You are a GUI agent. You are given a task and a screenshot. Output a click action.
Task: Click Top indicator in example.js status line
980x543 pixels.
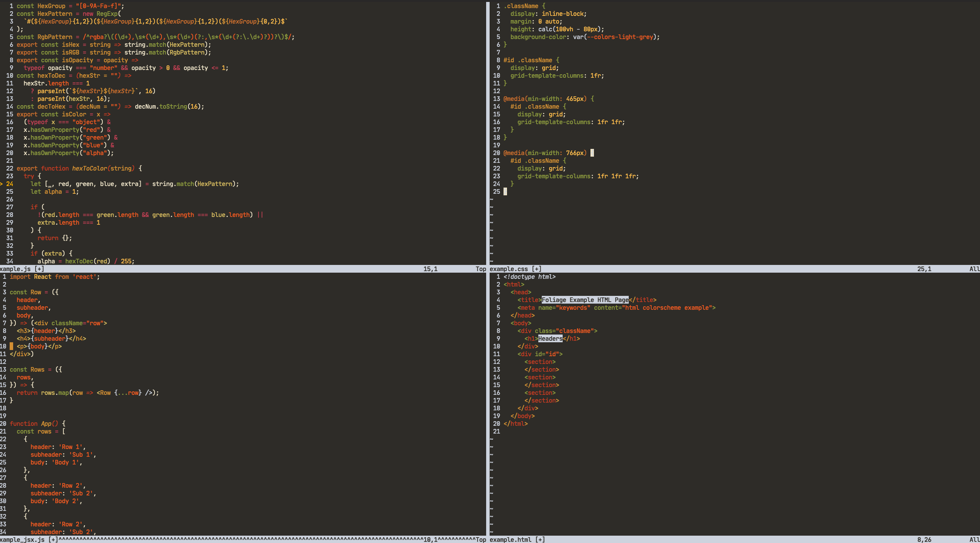(481, 269)
